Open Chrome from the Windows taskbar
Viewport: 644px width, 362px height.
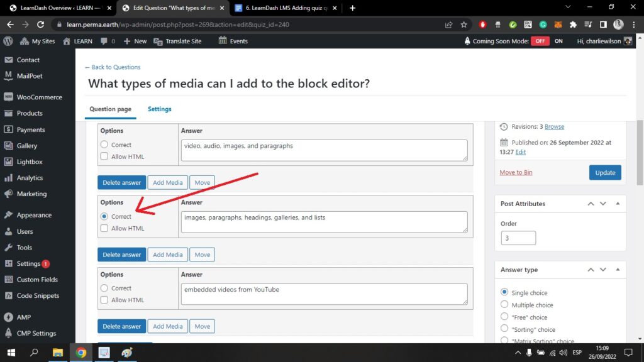[x=81, y=353]
